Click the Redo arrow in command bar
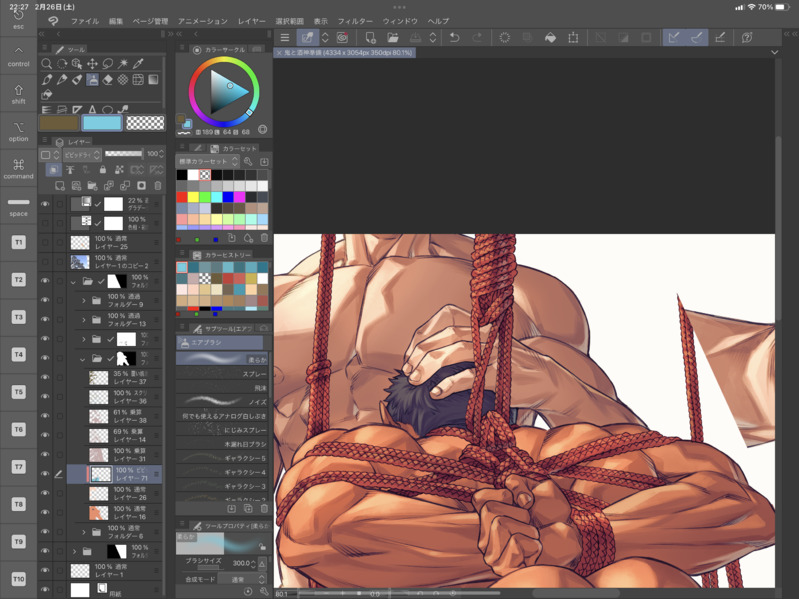The width and height of the screenshot is (799, 599). coord(477,38)
